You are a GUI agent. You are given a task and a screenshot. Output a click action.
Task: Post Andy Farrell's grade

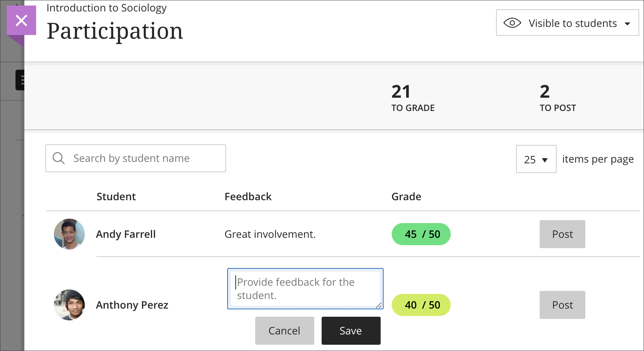point(562,234)
